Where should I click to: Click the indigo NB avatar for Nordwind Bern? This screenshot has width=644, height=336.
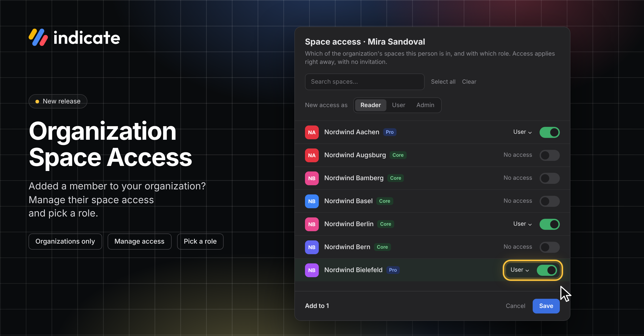pyautogui.click(x=312, y=247)
